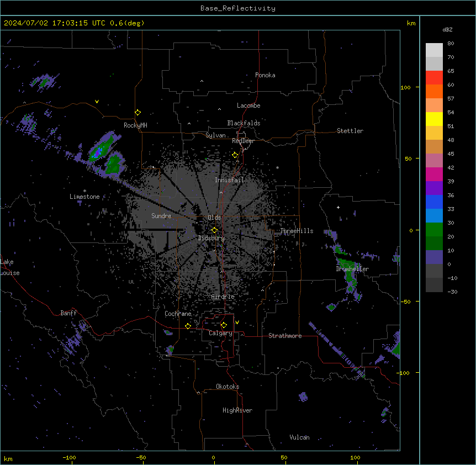Click the Base_Reflectivity title text
Viewport: 476px width, 465px height.
(x=238, y=8)
